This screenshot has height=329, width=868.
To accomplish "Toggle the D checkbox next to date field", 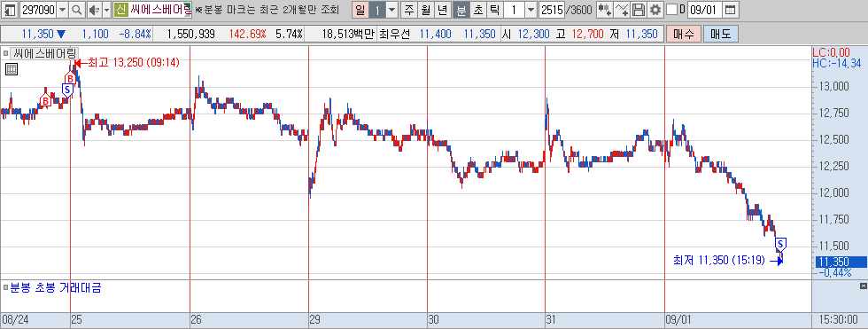I will (x=671, y=10).
